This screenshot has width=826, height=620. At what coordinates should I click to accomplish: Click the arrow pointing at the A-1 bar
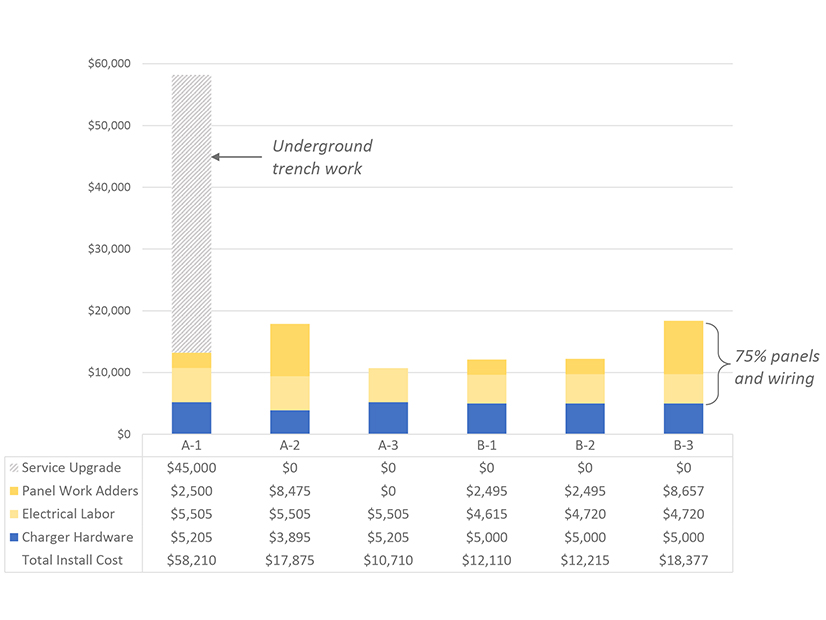[x=235, y=157]
